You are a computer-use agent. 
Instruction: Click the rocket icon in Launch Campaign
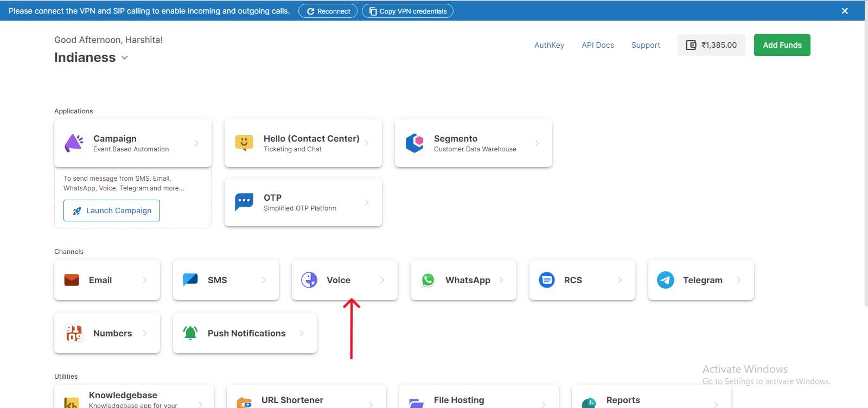[x=77, y=211]
